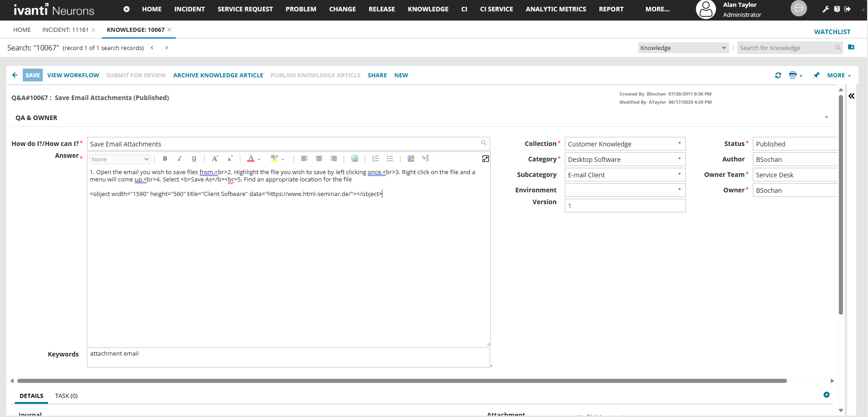Open the chat bubble icon
Viewport: 868px width, 417px height.
point(798,8)
